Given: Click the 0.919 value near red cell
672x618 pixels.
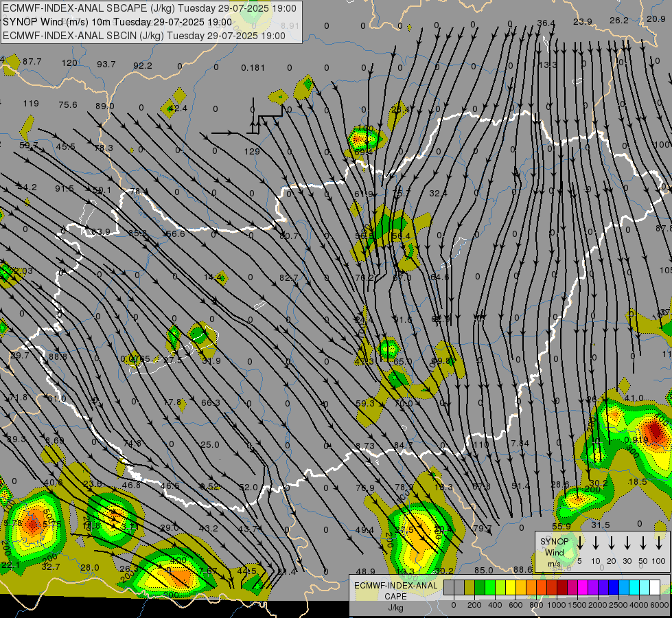Looking at the screenshot, I should click(636, 439).
